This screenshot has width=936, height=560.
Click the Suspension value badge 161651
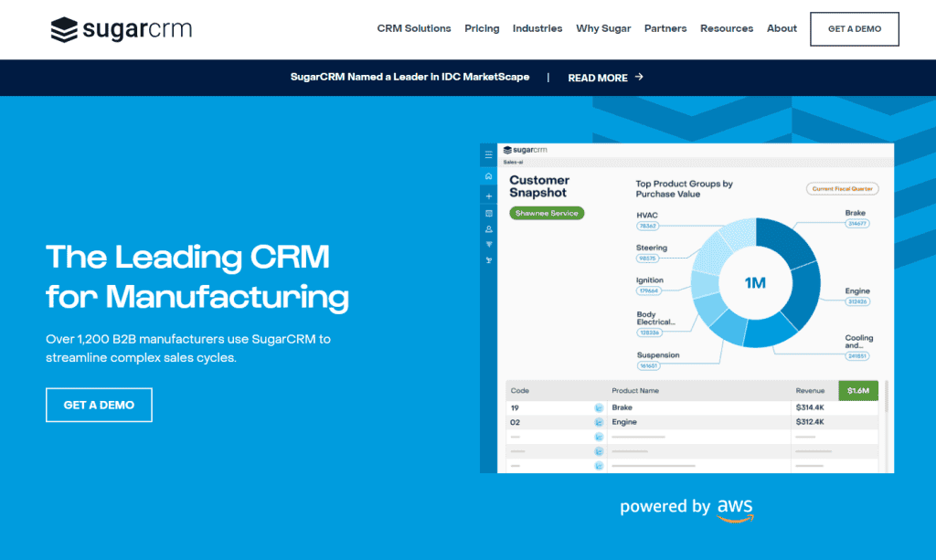(648, 365)
